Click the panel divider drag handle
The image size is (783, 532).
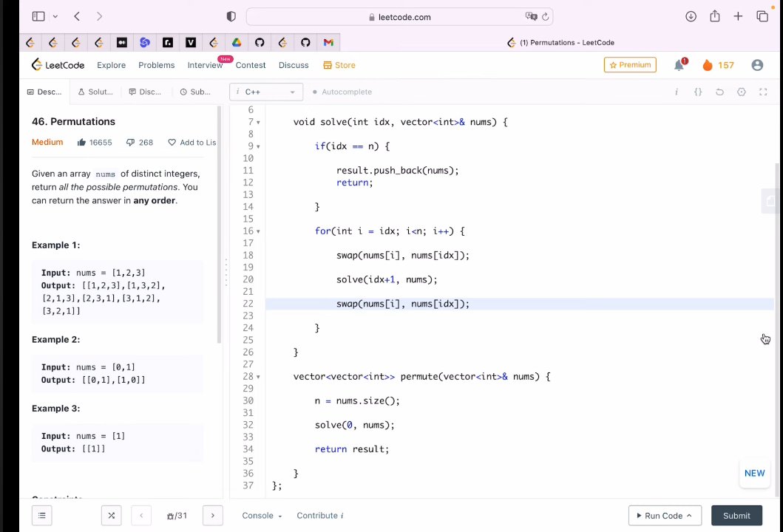(226, 272)
